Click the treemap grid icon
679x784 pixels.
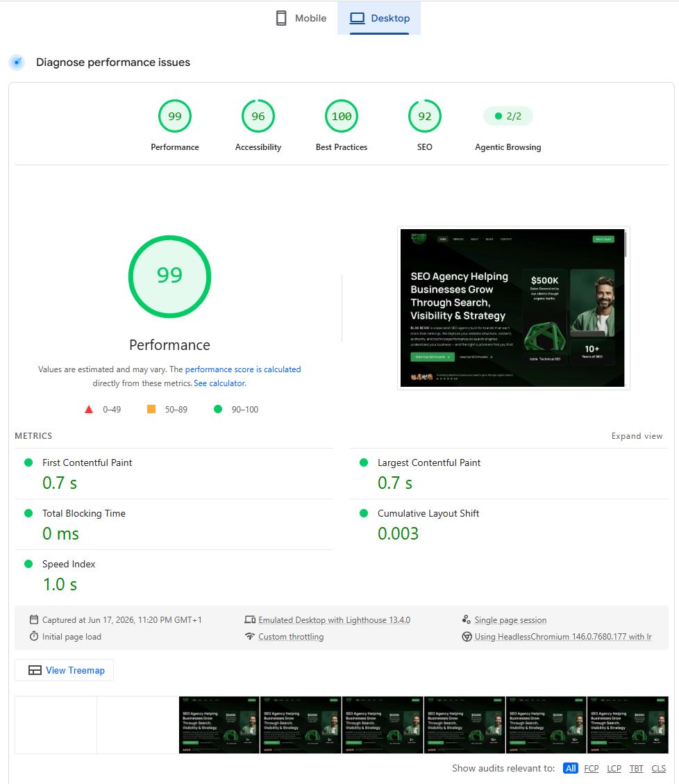click(35, 671)
